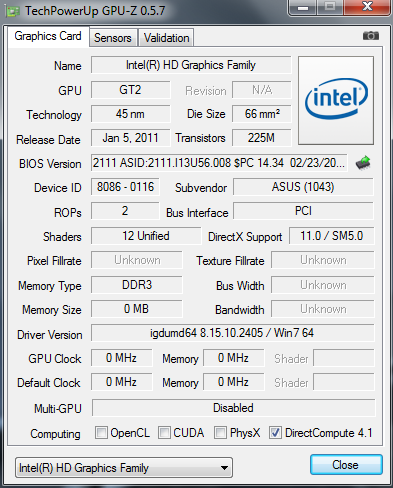
Task: Open the Validation tab
Action: (x=166, y=38)
